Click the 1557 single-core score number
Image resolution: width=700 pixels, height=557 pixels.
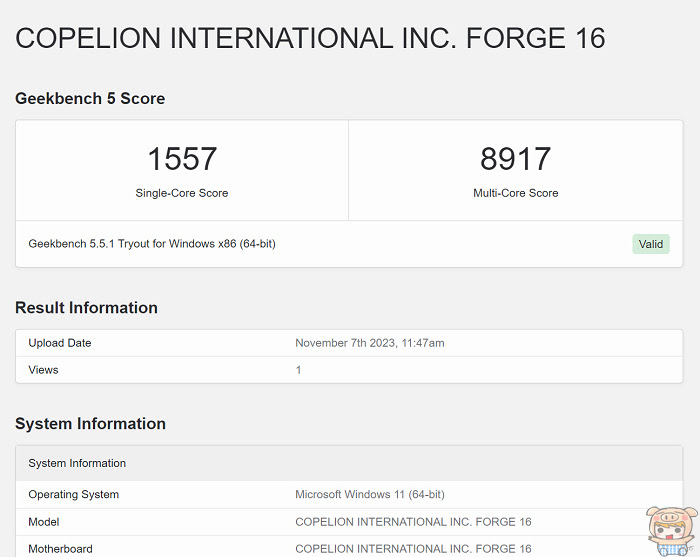[182, 159]
